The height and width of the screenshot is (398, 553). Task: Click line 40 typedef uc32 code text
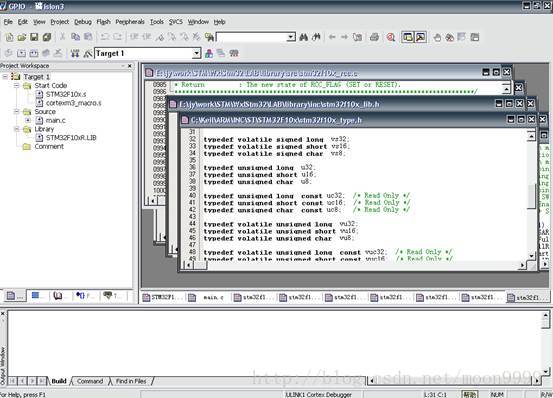pos(274,196)
